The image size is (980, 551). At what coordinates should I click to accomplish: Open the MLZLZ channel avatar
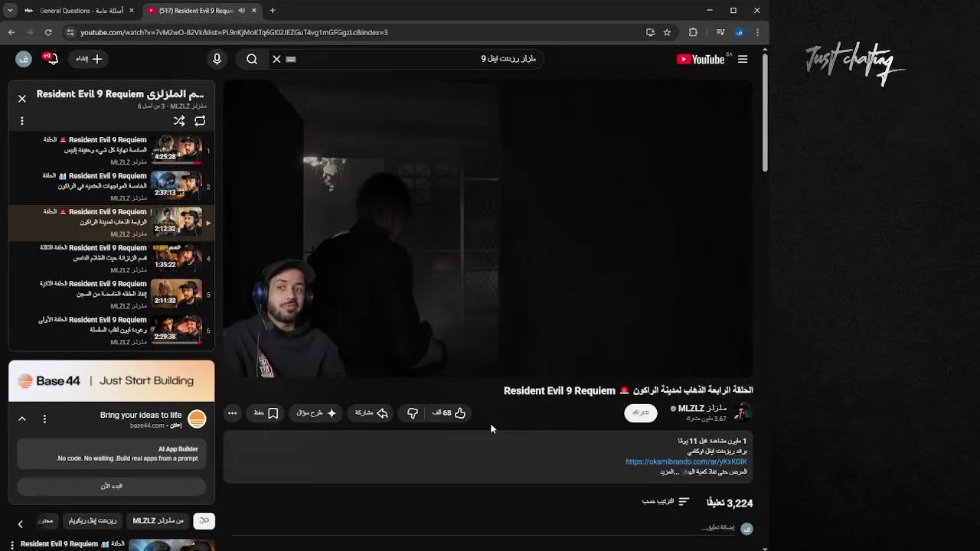click(742, 412)
